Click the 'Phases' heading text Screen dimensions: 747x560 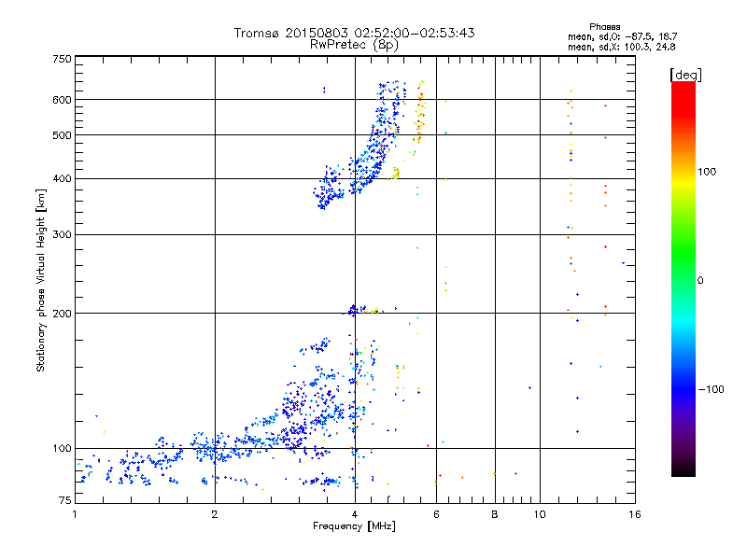point(604,27)
